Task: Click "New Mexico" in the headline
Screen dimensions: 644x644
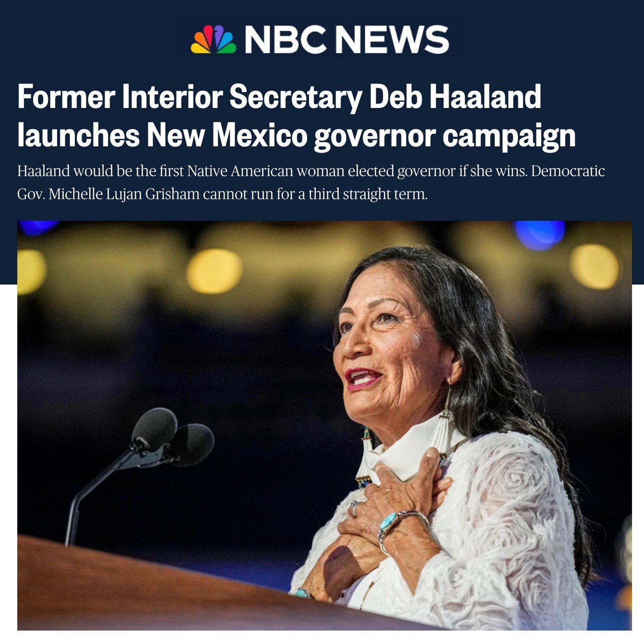Action: pyautogui.click(x=227, y=135)
